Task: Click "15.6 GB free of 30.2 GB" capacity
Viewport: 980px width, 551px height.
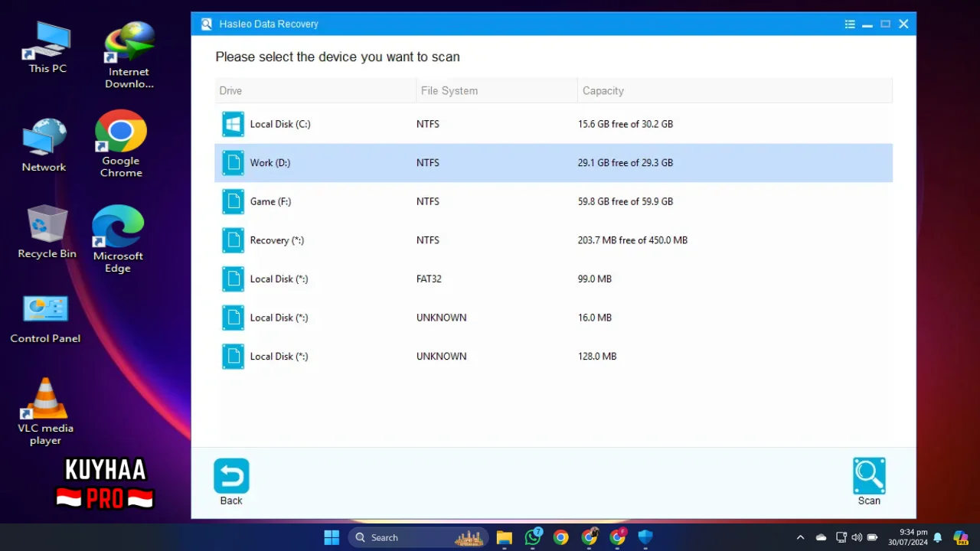Action: pos(626,124)
